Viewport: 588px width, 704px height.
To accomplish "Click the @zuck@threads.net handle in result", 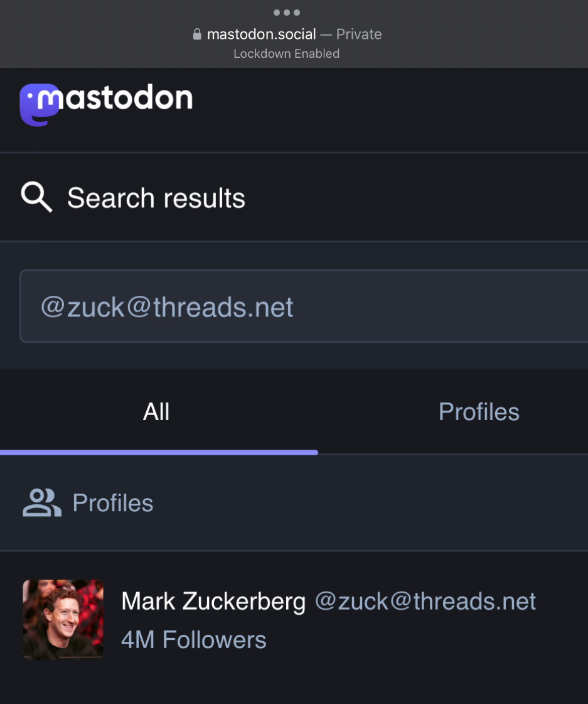I will (425, 602).
